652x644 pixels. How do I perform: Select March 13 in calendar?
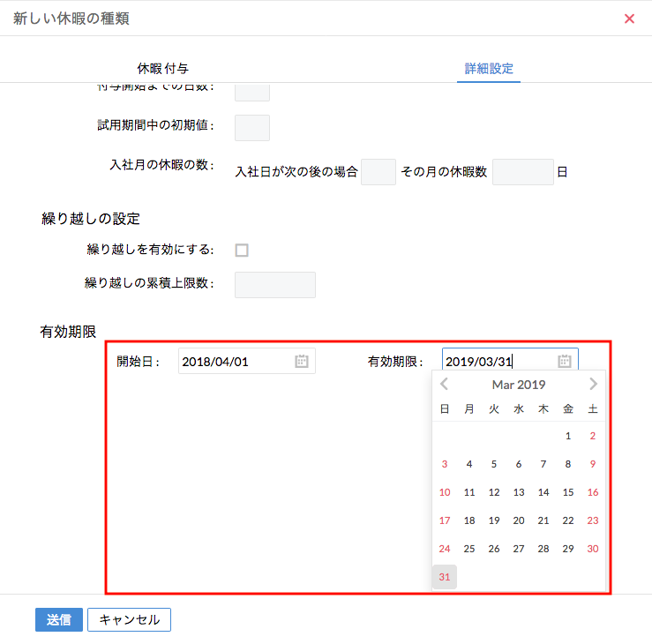pos(519,492)
